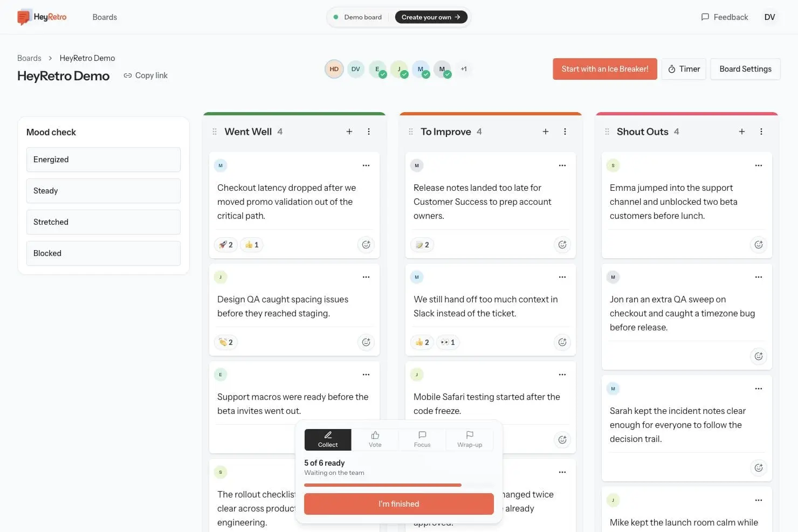Switch to the Focus phase tab

coord(422,440)
